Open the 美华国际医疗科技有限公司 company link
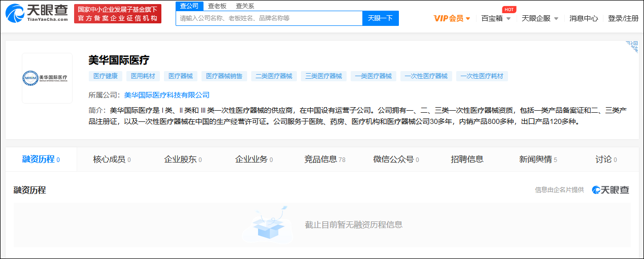 pos(166,95)
